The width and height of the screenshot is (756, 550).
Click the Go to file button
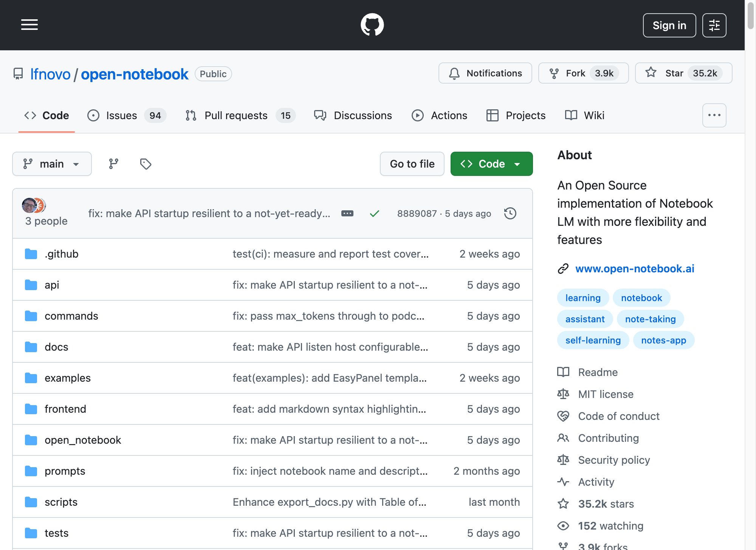click(412, 164)
